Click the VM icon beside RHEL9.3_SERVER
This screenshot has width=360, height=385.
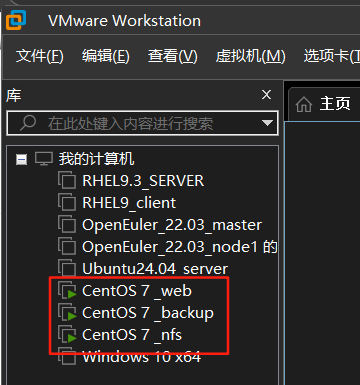pos(67,181)
